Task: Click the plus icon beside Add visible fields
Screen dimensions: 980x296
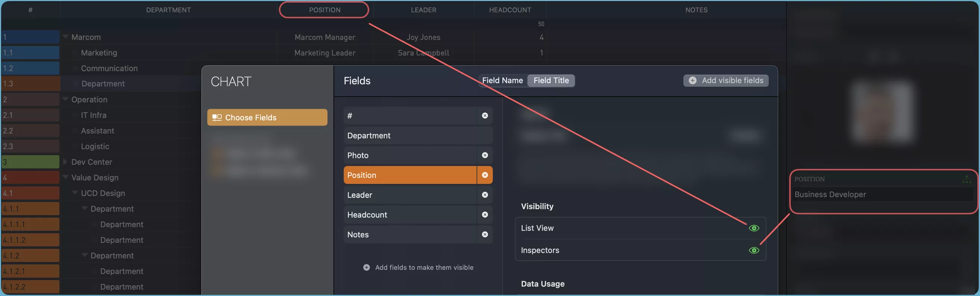Action: (x=693, y=81)
